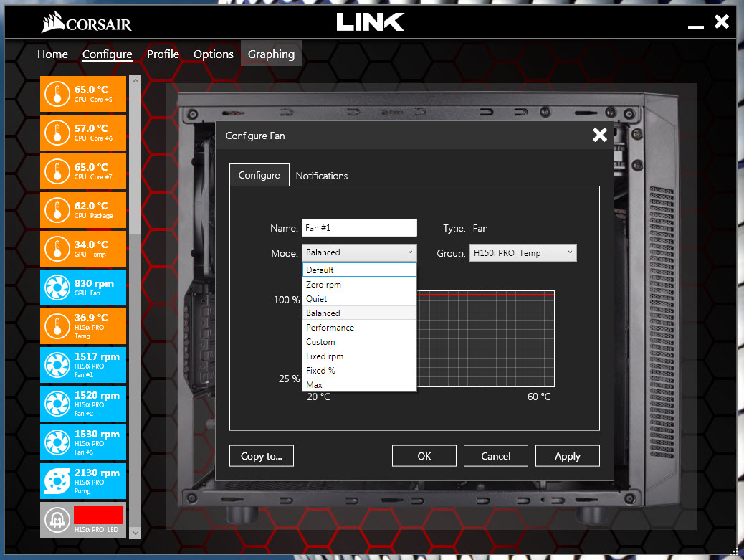Select the CPU Core #7 thermometer icon
This screenshot has height=560, width=744.
point(57,171)
